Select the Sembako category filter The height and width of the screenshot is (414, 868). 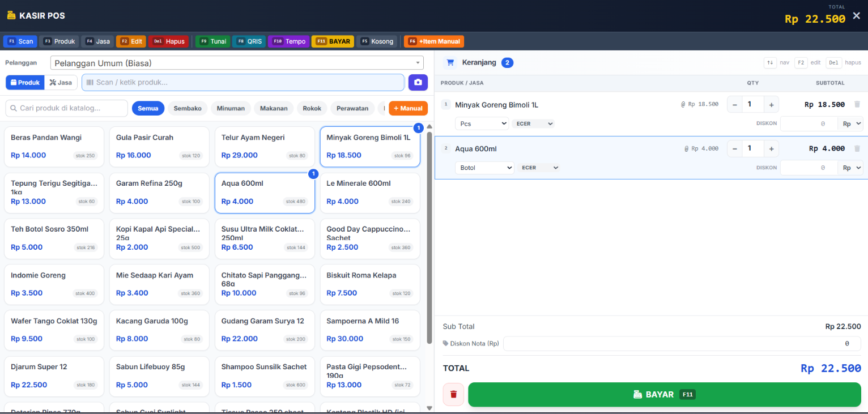coord(188,108)
